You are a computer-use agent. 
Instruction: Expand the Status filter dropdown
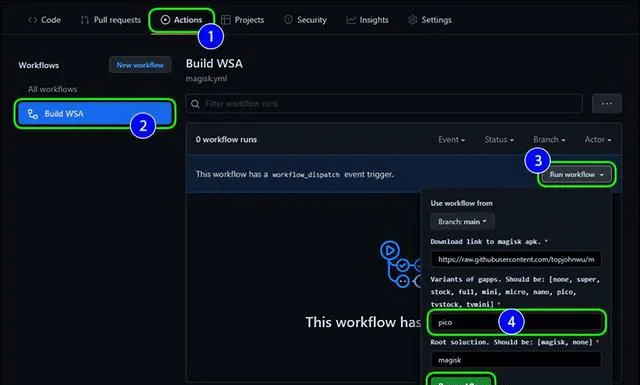pos(499,140)
